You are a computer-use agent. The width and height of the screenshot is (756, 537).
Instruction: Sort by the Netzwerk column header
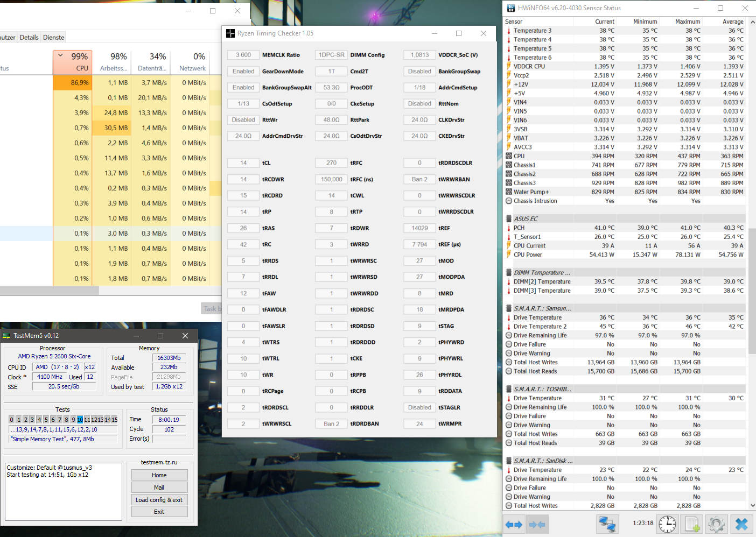191,62
